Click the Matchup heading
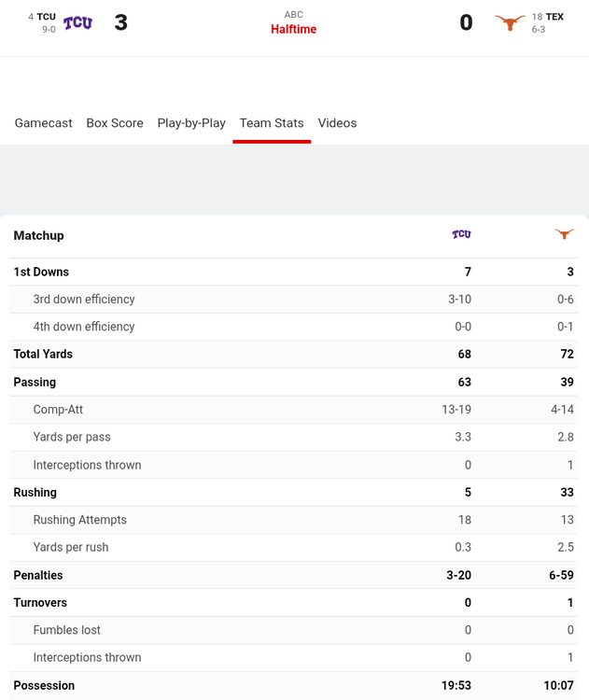Image resolution: width=589 pixels, height=700 pixels. (39, 235)
